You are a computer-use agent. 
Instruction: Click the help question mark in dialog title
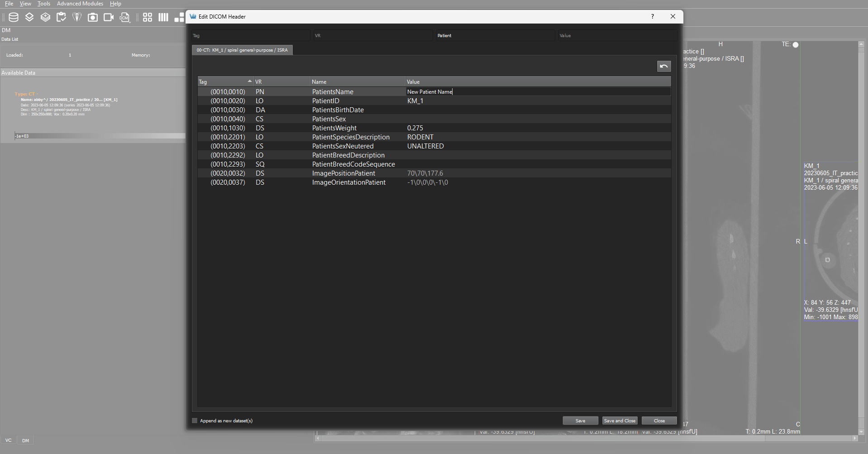[x=652, y=16]
